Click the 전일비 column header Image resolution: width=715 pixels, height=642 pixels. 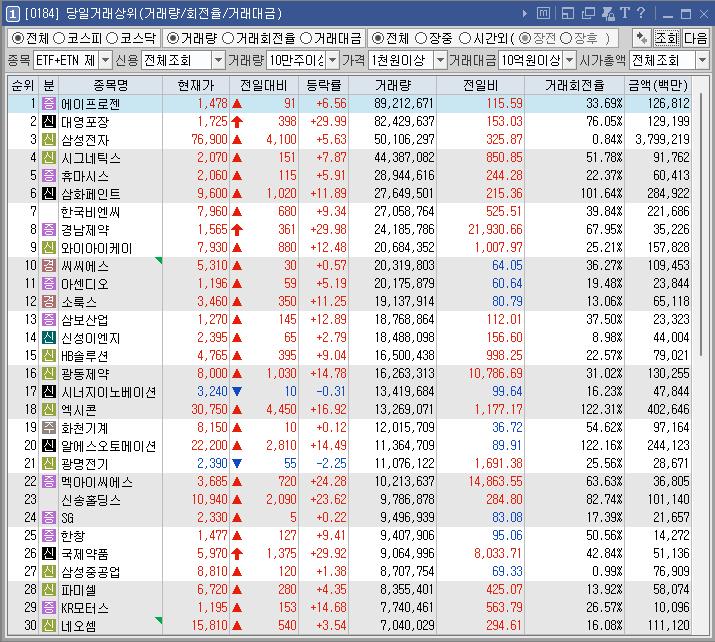tap(480, 85)
